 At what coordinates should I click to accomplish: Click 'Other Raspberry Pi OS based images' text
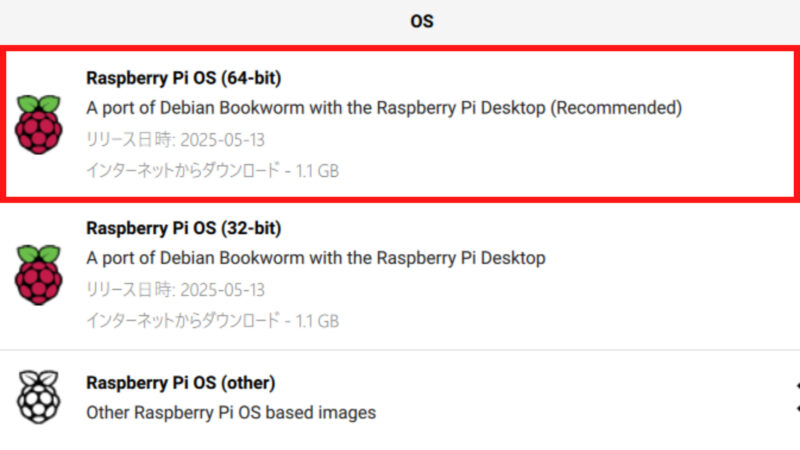click(231, 413)
